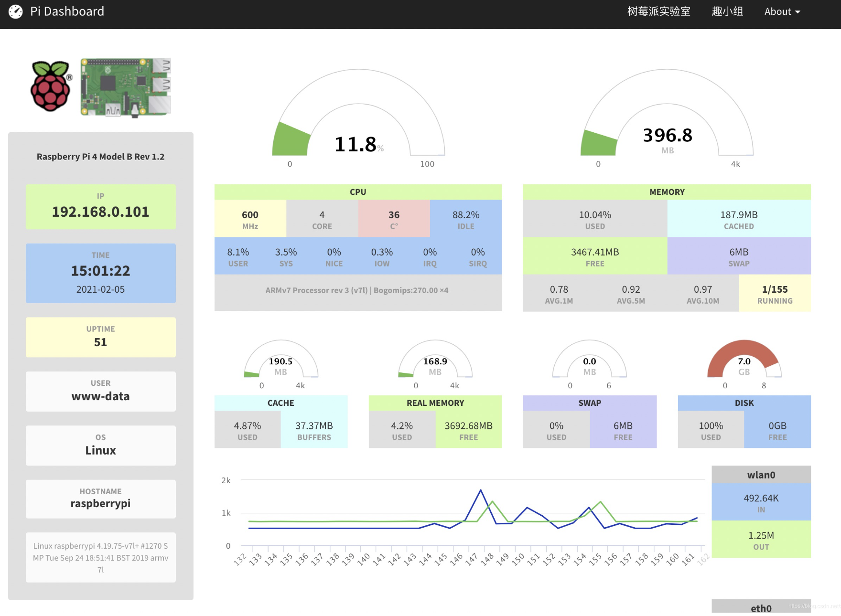Open the About dropdown menu

pos(782,11)
